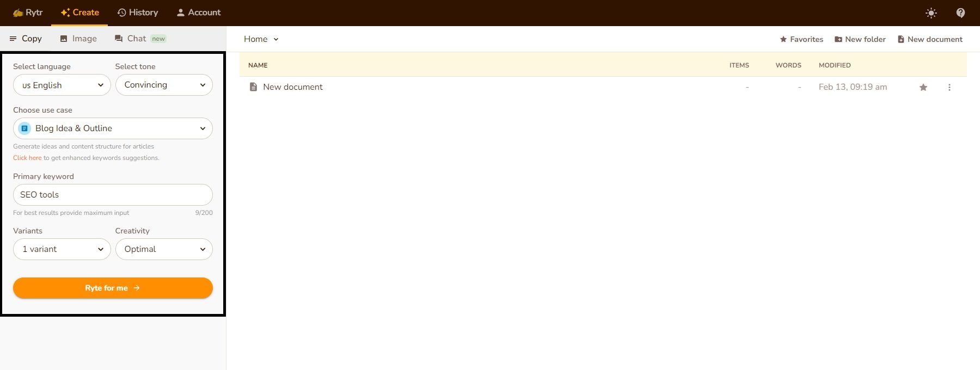The height and width of the screenshot is (370, 980).
Task: Sort by the NAME column header
Action: [258, 65]
